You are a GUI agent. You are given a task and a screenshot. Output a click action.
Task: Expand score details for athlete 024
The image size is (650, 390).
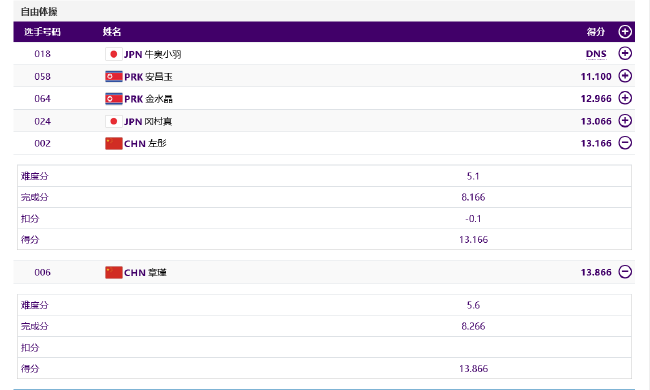(625, 121)
